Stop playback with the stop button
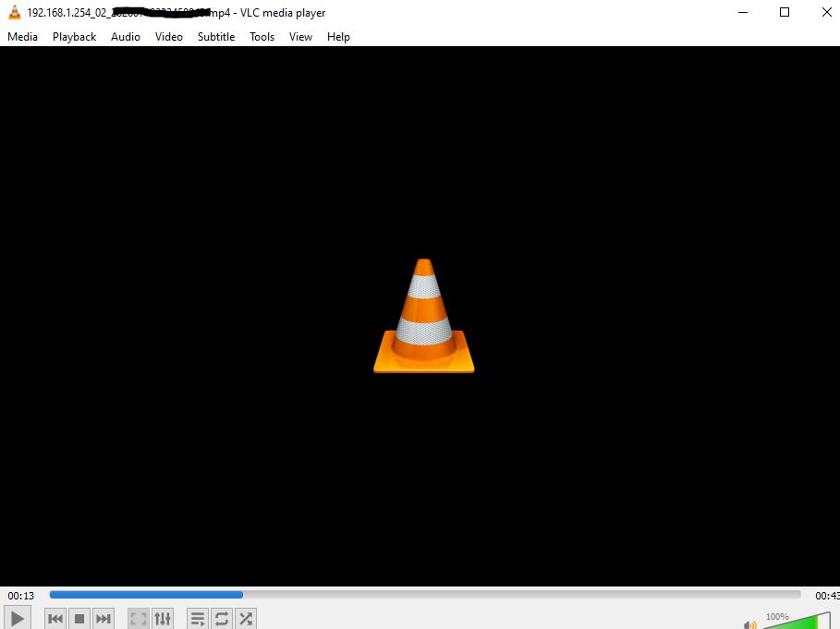Viewport: 840px width, 629px height. tap(79, 619)
